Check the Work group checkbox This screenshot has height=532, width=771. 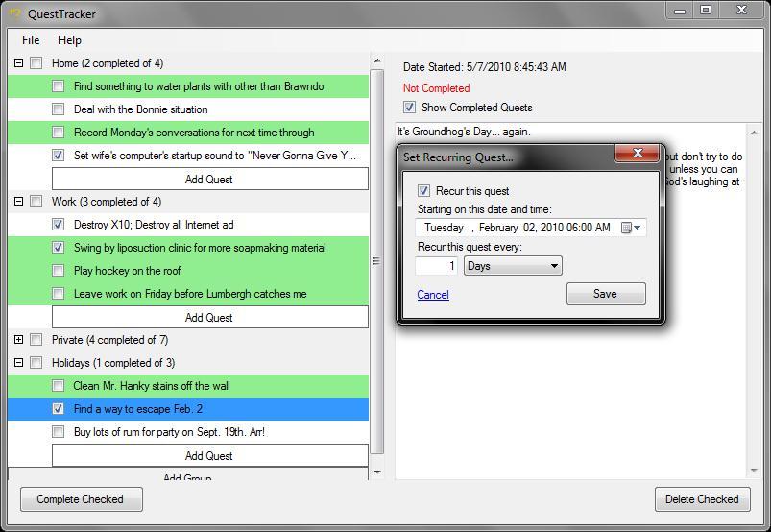pyautogui.click(x=36, y=201)
